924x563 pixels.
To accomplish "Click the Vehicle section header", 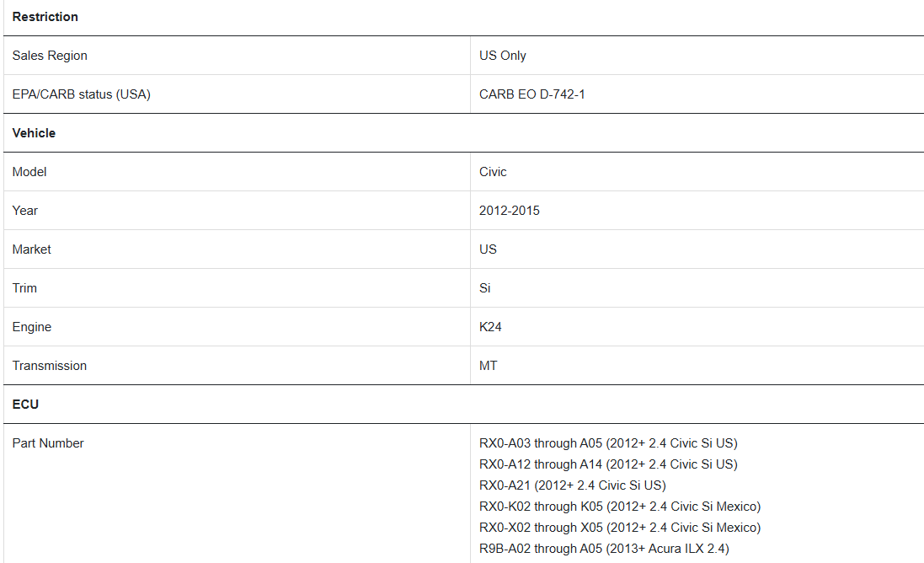I will pyautogui.click(x=34, y=133).
